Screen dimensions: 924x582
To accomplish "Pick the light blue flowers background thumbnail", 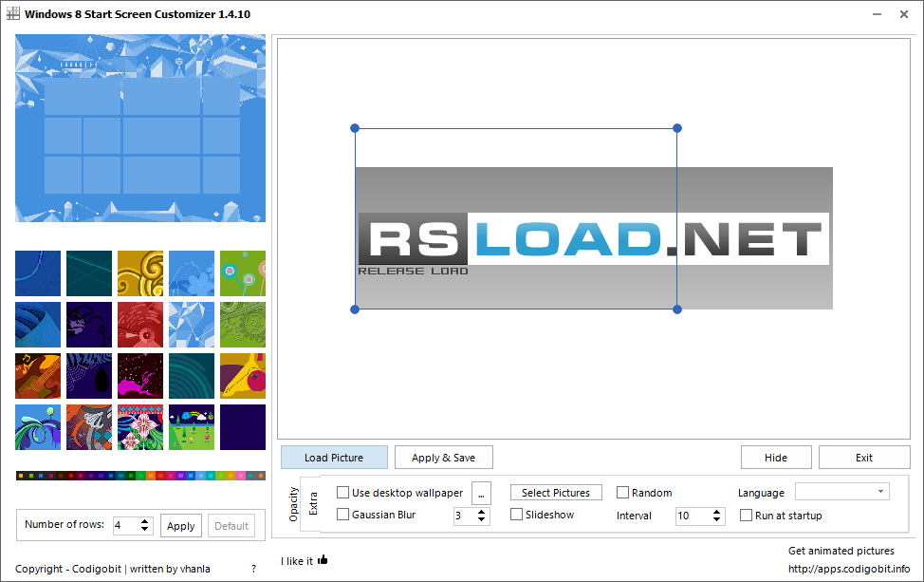I will [x=192, y=273].
